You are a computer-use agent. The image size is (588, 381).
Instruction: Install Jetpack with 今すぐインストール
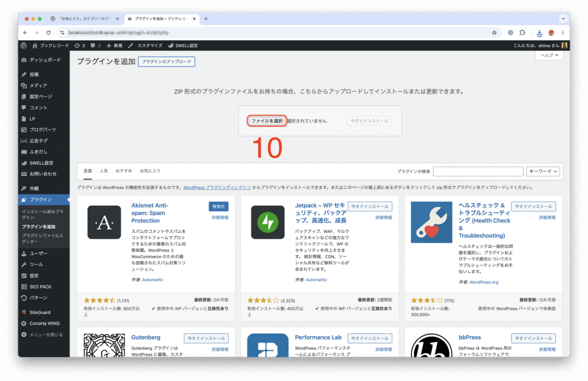point(370,206)
